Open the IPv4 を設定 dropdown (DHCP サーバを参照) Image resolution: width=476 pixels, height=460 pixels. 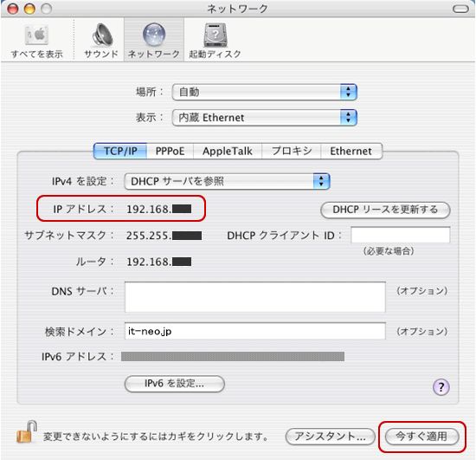(227, 181)
